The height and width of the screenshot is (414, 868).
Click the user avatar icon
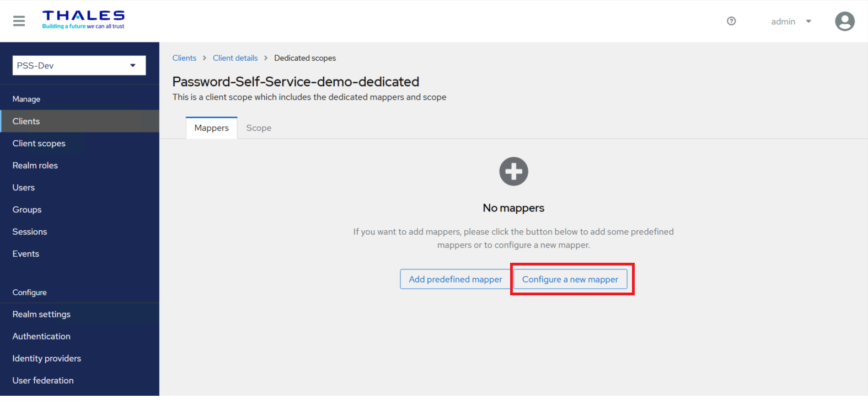point(844,22)
